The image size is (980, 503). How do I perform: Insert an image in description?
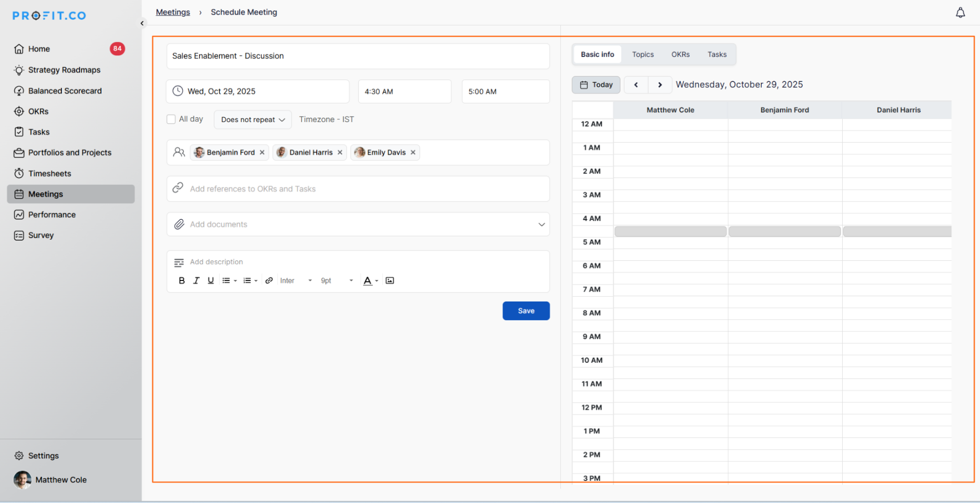point(390,280)
